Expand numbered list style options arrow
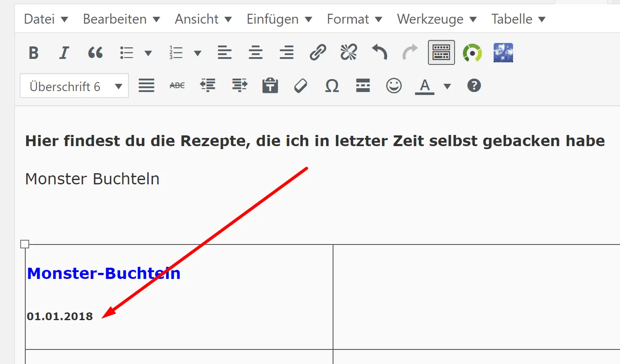The height and width of the screenshot is (364, 620). pos(198,53)
